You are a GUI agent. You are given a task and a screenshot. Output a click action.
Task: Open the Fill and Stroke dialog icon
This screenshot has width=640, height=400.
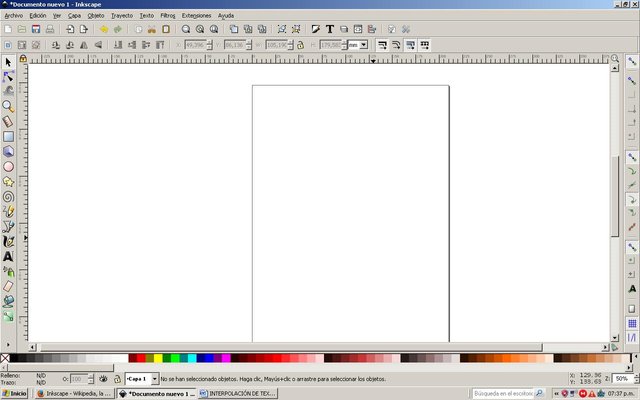[x=316, y=29]
